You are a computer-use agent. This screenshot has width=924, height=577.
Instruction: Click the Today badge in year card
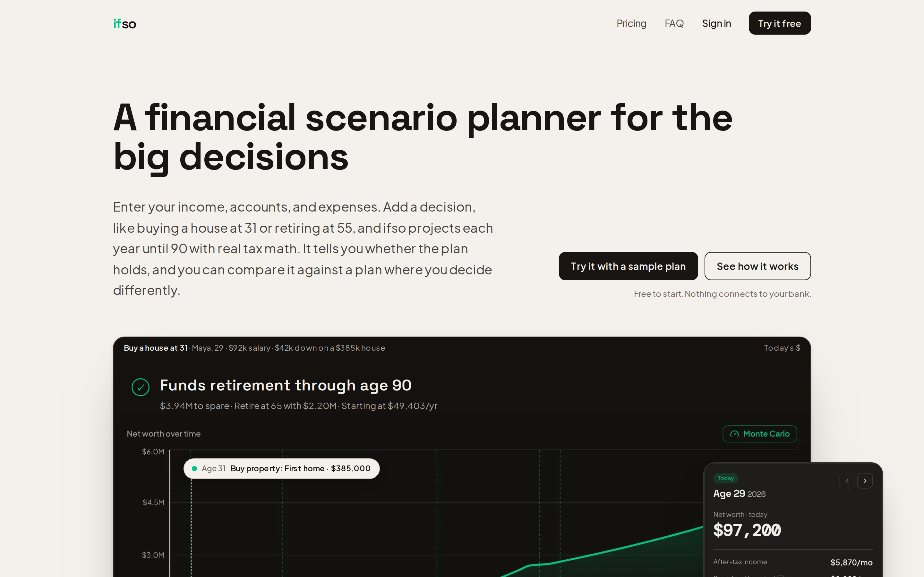pyautogui.click(x=725, y=478)
